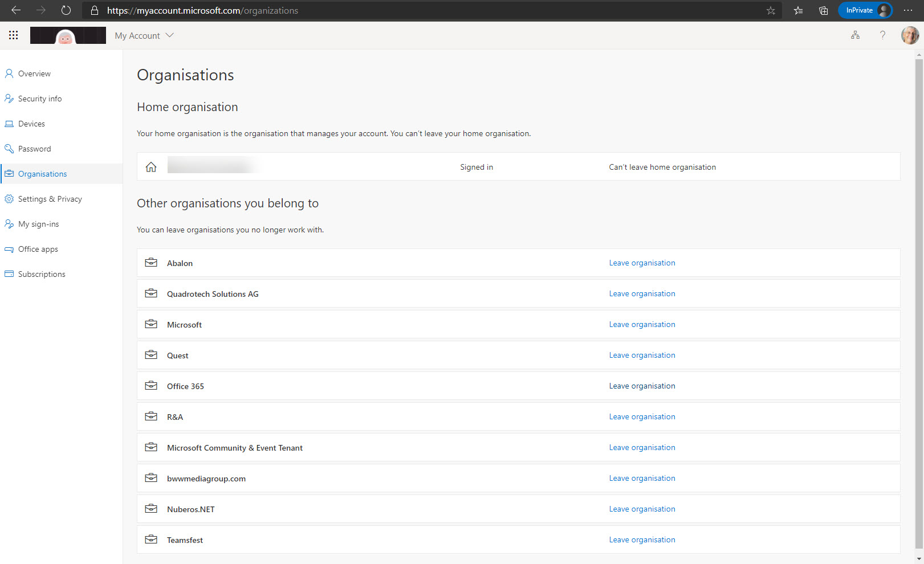Image resolution: width=924 pixels, height=564 pixels.
Task: Expand the My Account dropdown
Action: (x=144, y=35)
